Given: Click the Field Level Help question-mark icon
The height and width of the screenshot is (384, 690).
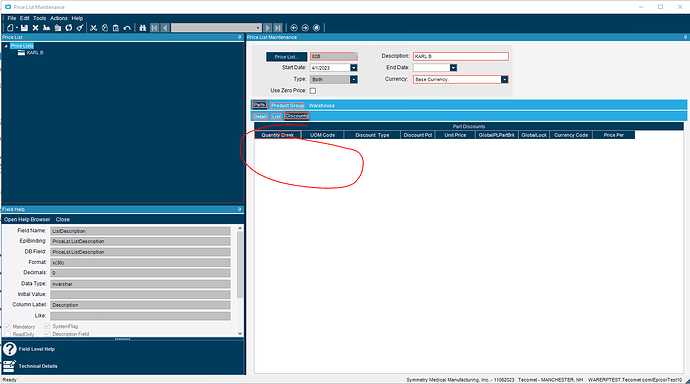Looking at the screenshot, I should pyautogui.click(x=10, y=349).
